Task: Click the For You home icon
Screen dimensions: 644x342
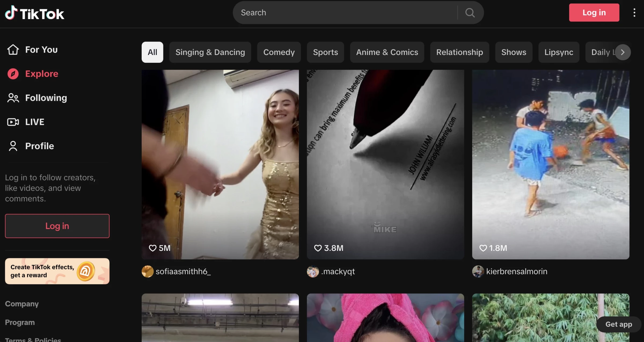Action: (13, 50)
